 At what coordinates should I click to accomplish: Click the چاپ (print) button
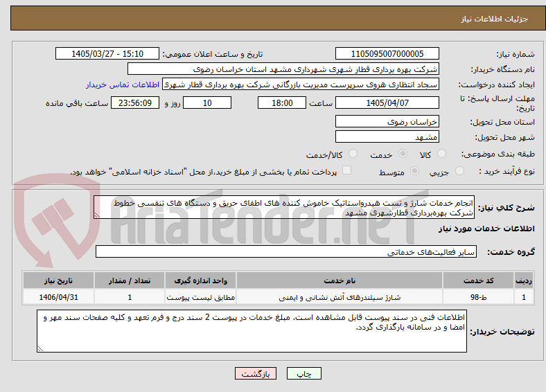[303, 373]
